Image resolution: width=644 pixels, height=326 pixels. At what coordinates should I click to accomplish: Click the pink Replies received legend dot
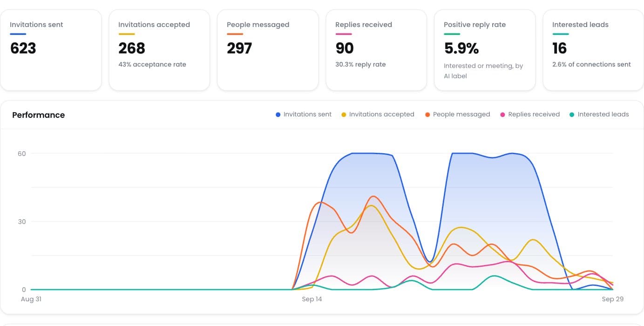[502, 115]
